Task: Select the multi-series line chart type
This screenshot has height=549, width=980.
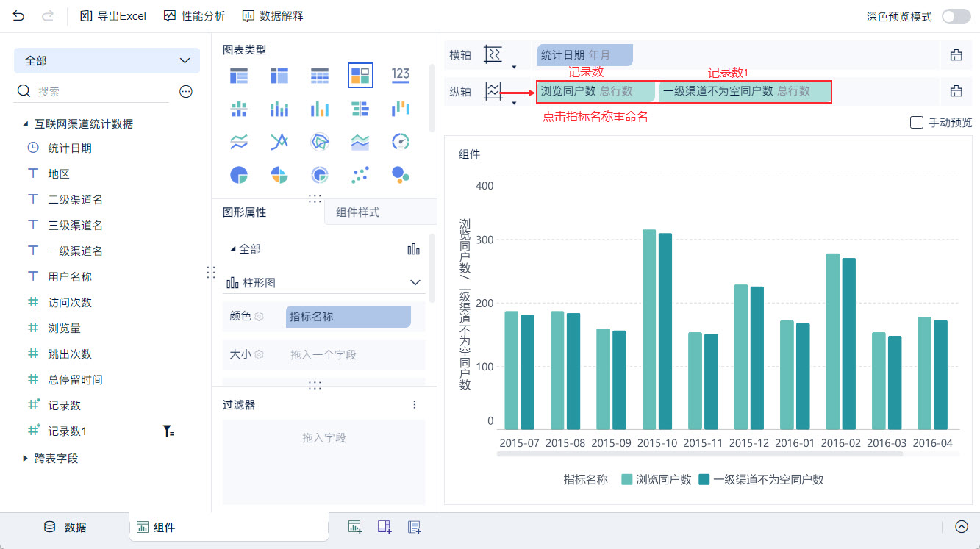Action: pyautogui.click(x=279, y=142)
